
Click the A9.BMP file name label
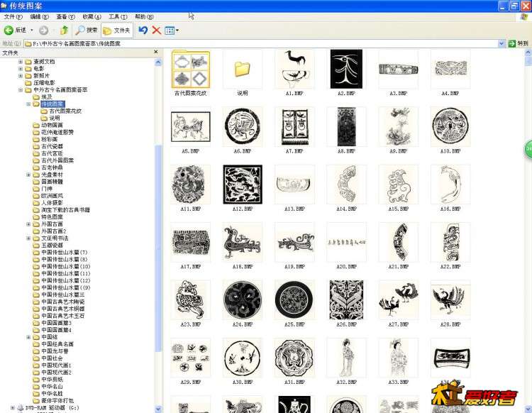[399, 151]
